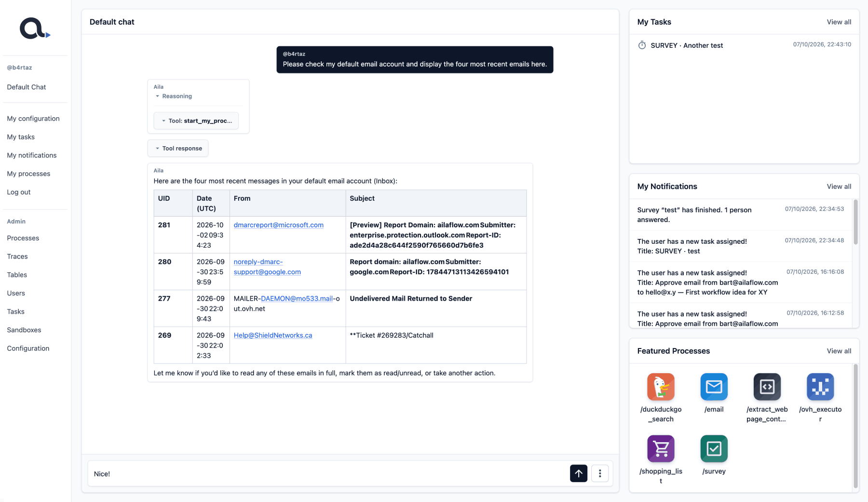
Task: Open My processes in sidebar
Action: point(28,173)
